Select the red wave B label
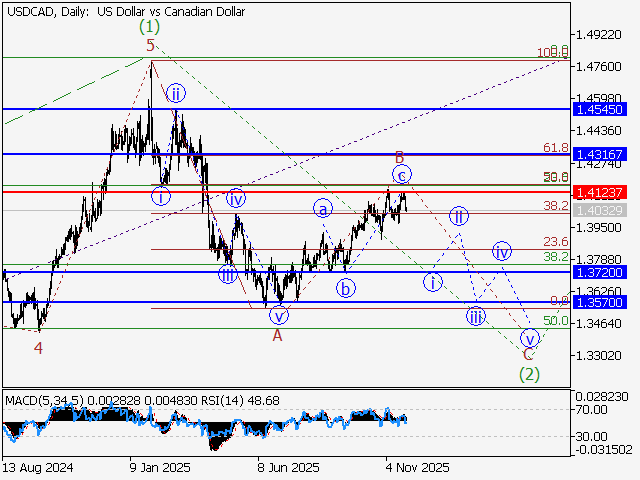 (400, 157)
